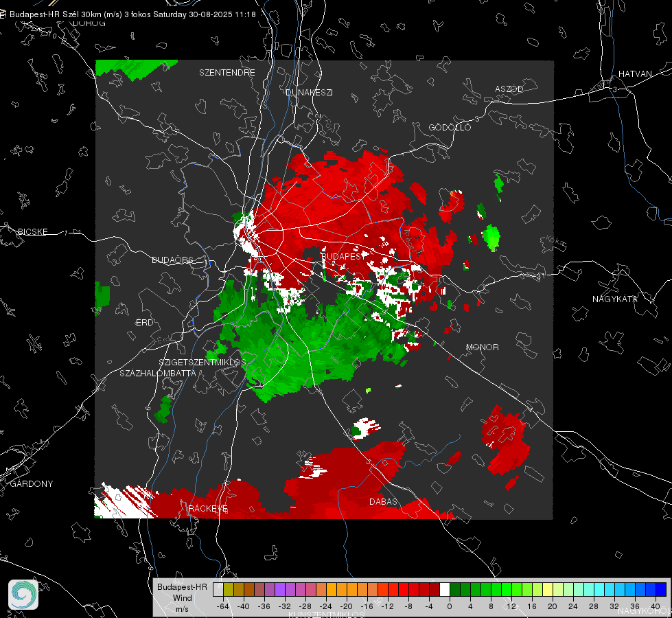Click the 28 legend scale value

point(594,606)
